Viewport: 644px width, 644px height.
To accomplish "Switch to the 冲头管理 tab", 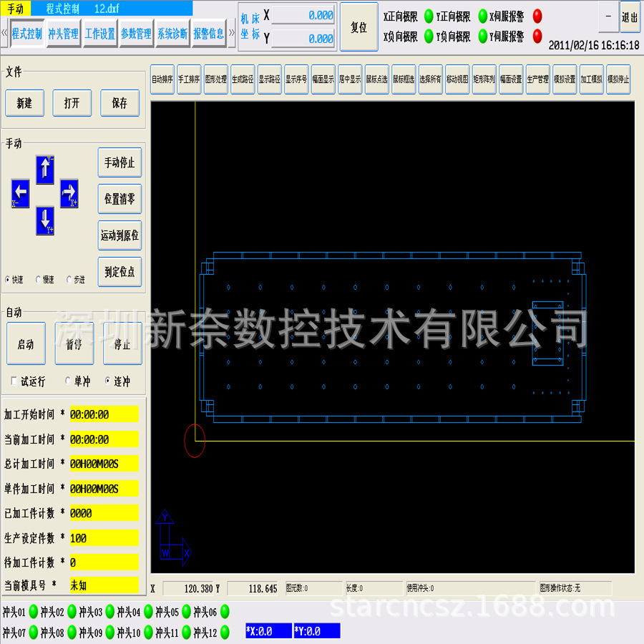I will pos(63,34).
